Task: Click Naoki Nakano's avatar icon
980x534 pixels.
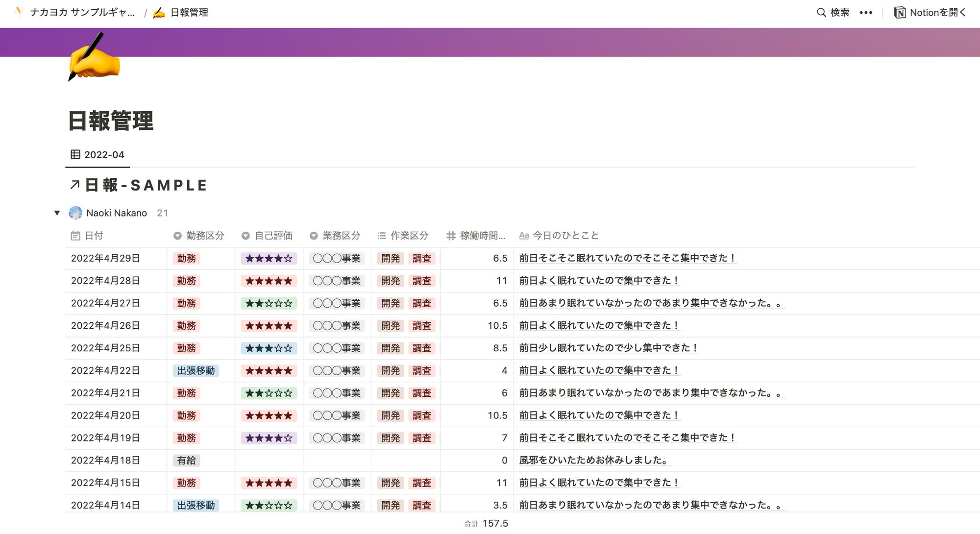Action: click(75, 213)
